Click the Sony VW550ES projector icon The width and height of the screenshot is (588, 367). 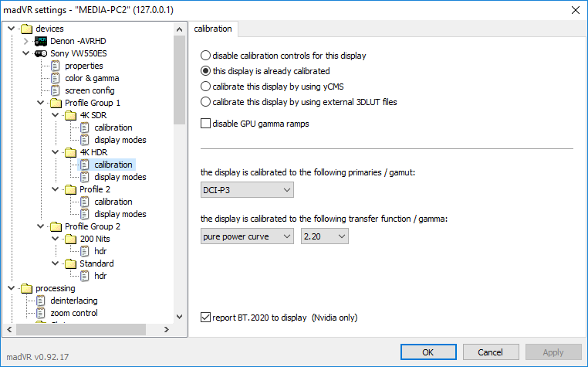(41, 53)
